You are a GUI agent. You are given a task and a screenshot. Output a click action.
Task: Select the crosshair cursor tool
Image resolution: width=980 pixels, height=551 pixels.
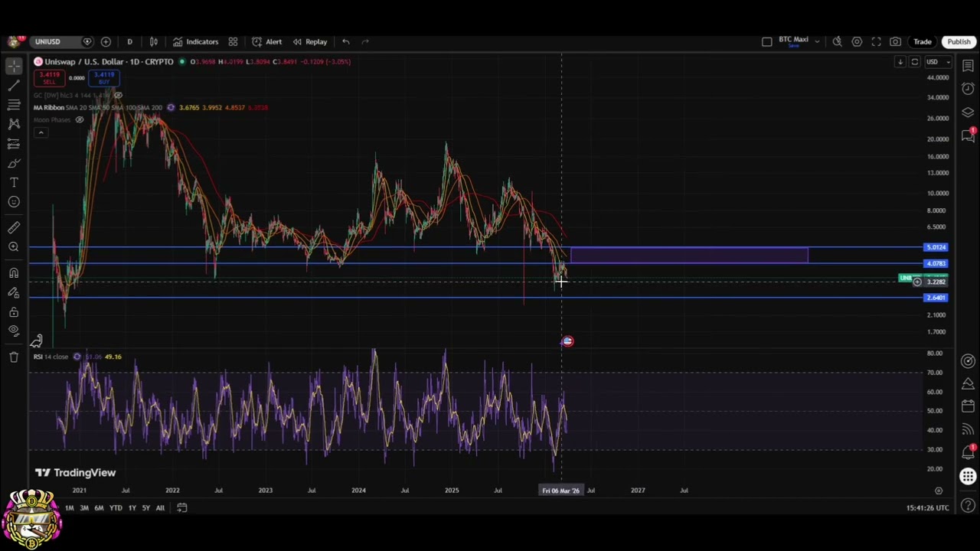[14, 66]
